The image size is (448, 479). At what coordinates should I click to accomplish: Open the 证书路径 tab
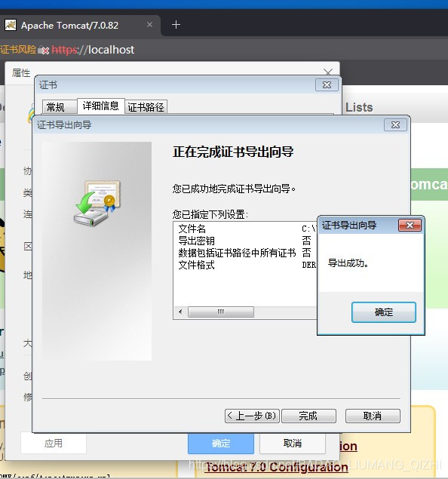coord(146,107)
